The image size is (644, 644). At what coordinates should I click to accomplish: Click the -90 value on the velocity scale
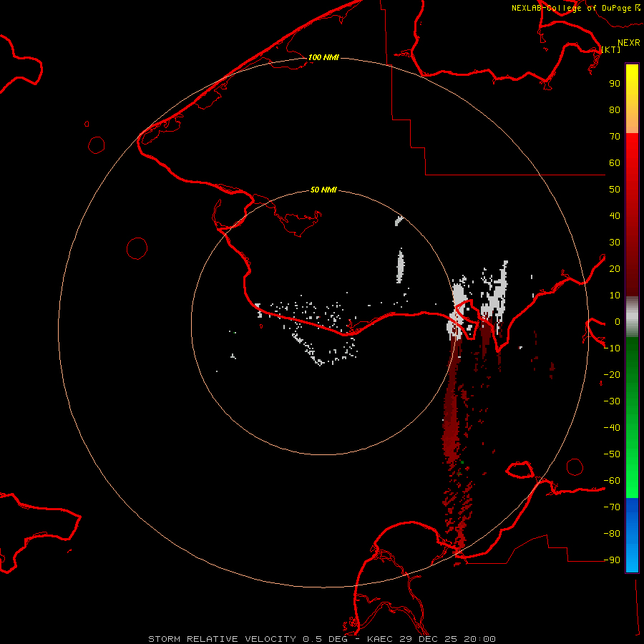pyautogui.click(x=612, y=560)
